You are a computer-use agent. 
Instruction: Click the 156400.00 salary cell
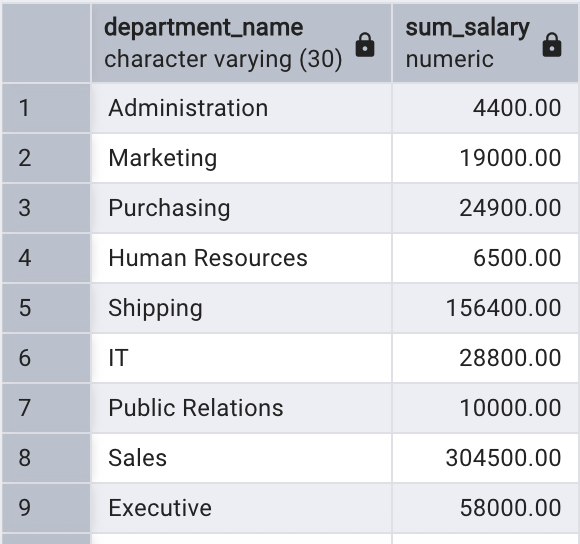[486, 308]
